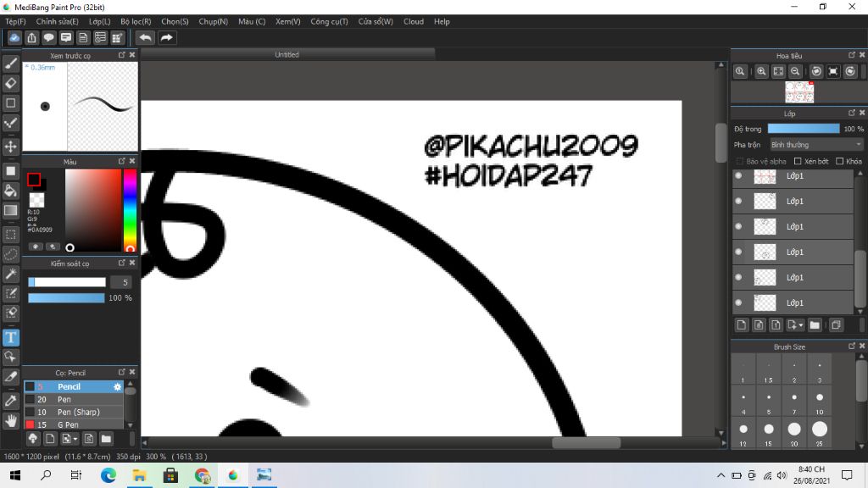This screenshot has height=488, width=868.
Task: Choose brush size 1.5 preset
Action: (x=768, y=370)
